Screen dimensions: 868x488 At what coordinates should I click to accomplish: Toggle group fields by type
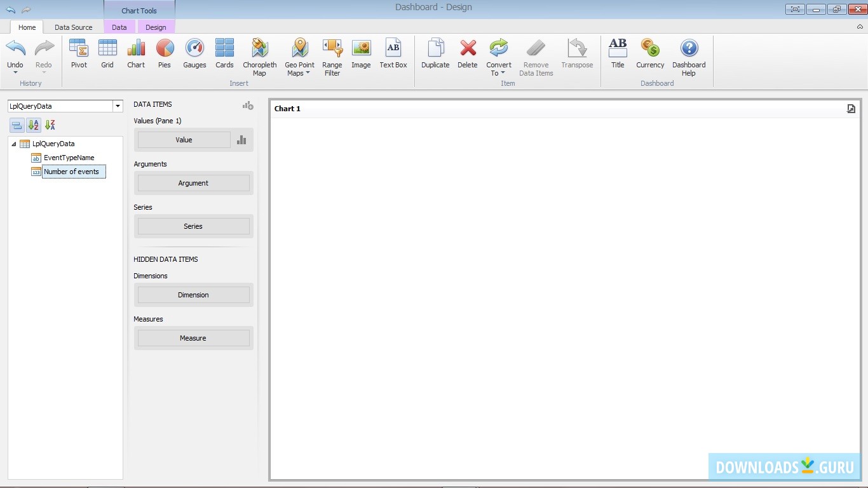(x=17, y=125)
